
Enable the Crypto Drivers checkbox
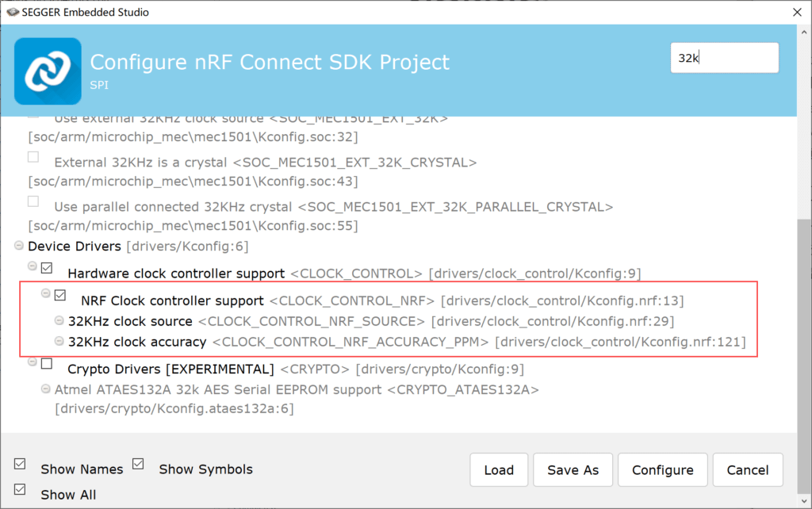tap(47, 364)
